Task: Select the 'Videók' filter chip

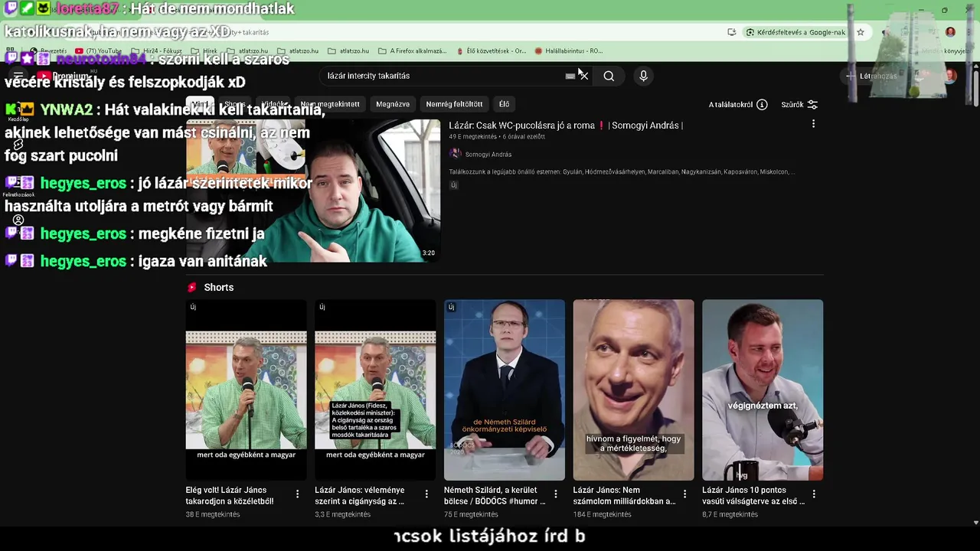Action: point(273,104)
